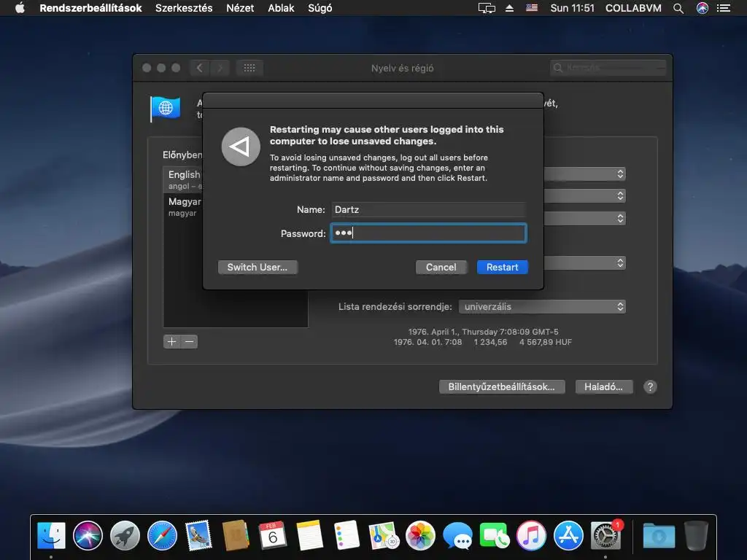Open the COLLABVM user menu
This screenshot has width=747, height=560.
coord(633,8)
